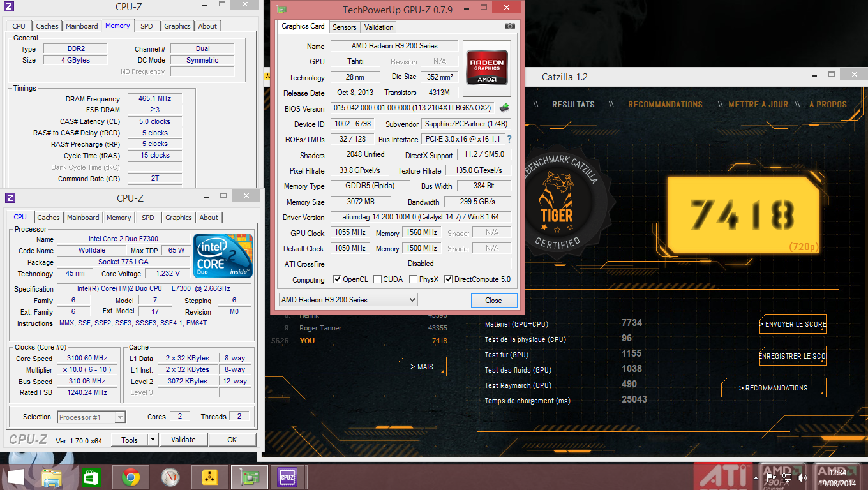Screen dimensions: 868x490
Task: Open the AMD Radeon R9 200 Series dropdown
Action: tap(348, 300)
